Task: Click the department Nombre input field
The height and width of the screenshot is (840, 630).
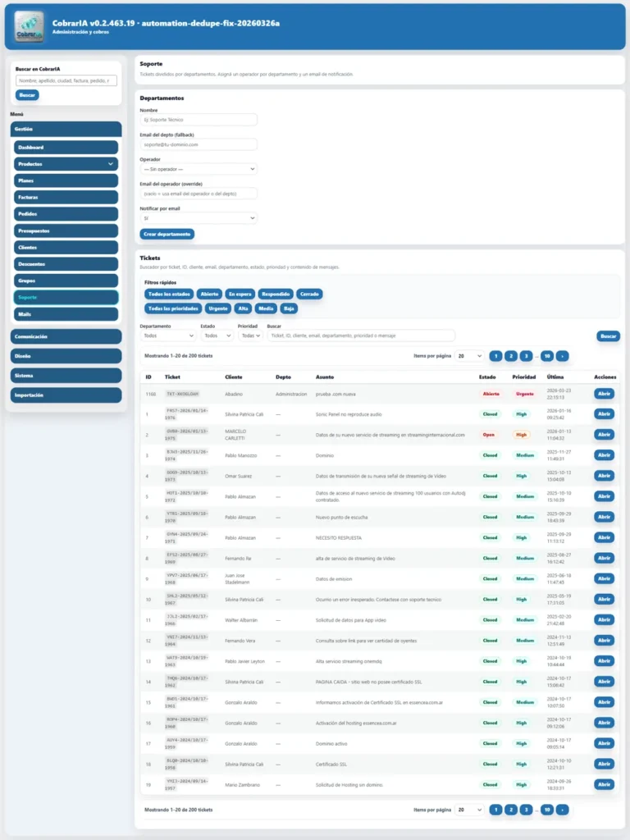Action: (x=199, y=120)
